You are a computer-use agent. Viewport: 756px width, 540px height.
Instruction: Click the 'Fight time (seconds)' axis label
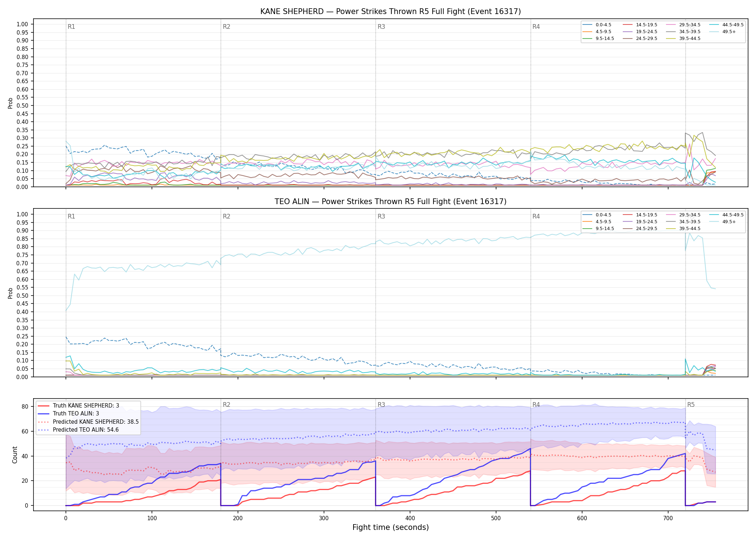391,527
